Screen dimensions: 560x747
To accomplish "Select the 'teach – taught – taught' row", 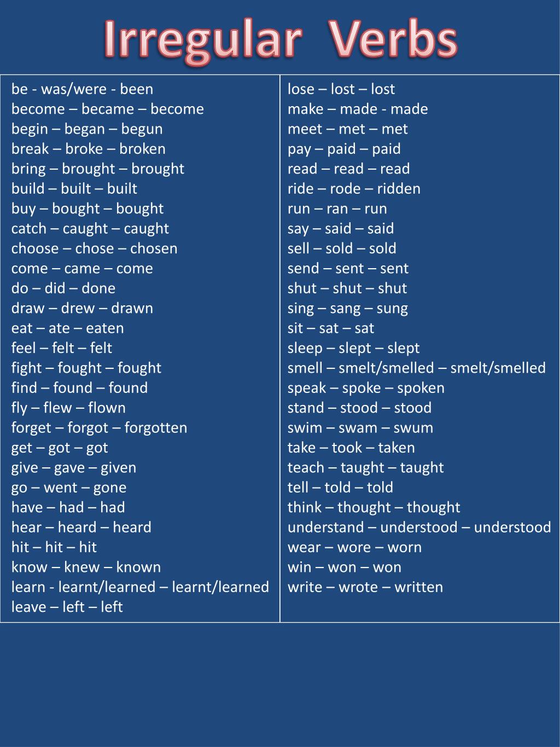I will point(366,467).
